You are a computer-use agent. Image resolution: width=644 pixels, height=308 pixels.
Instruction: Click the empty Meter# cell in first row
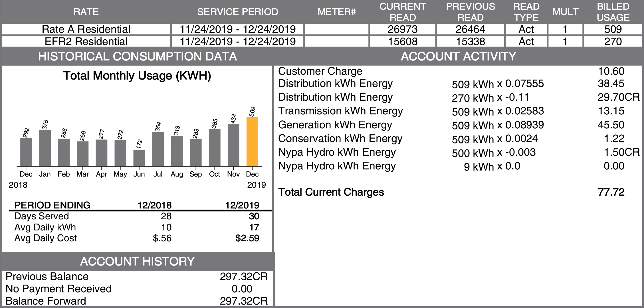click(x=337, y=29)
